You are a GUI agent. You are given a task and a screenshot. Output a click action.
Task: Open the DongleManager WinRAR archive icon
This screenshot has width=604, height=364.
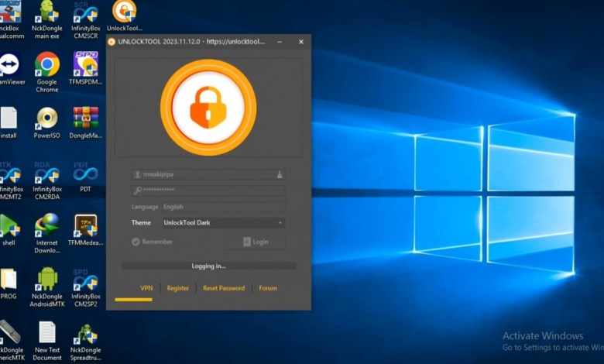click(x=85, y=119)
